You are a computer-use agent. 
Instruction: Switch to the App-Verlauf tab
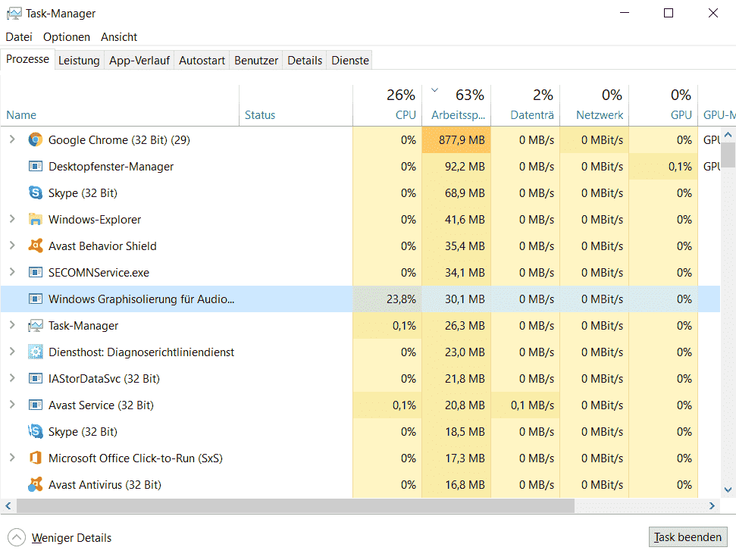pyautogui.click(x=139, y=61)
